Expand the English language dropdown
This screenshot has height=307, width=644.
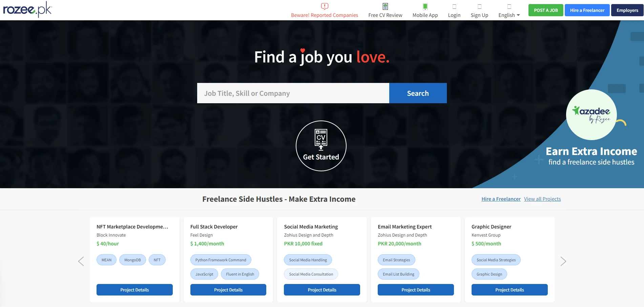(509, 15)
